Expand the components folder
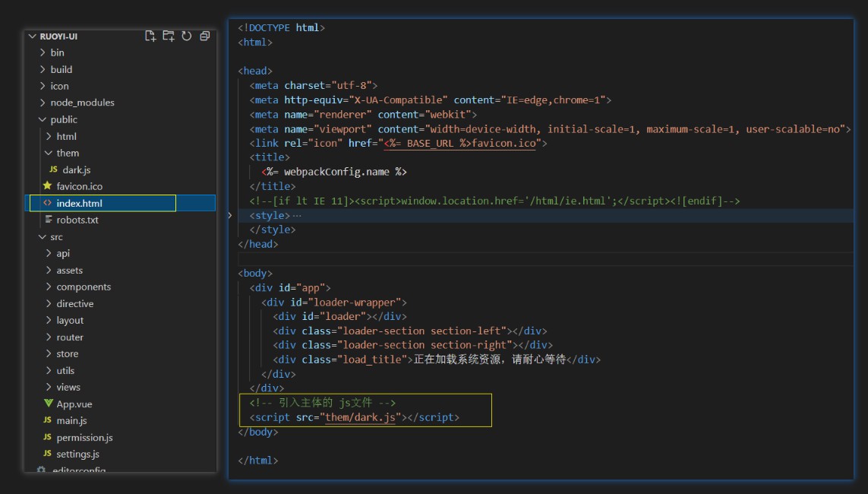868x494 pixels. pyautogui.click(x=49, y=287)
